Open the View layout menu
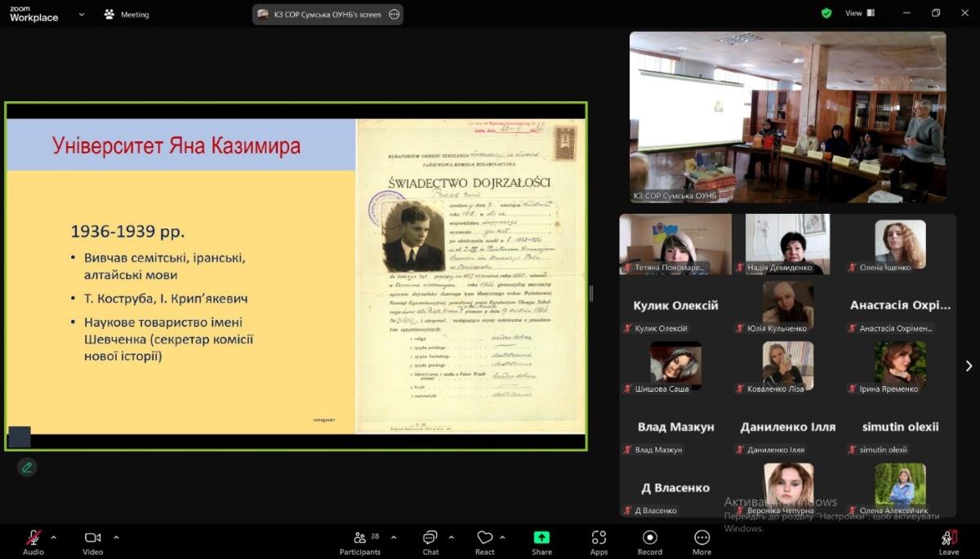The image size is (980, 559). point(859,13)
